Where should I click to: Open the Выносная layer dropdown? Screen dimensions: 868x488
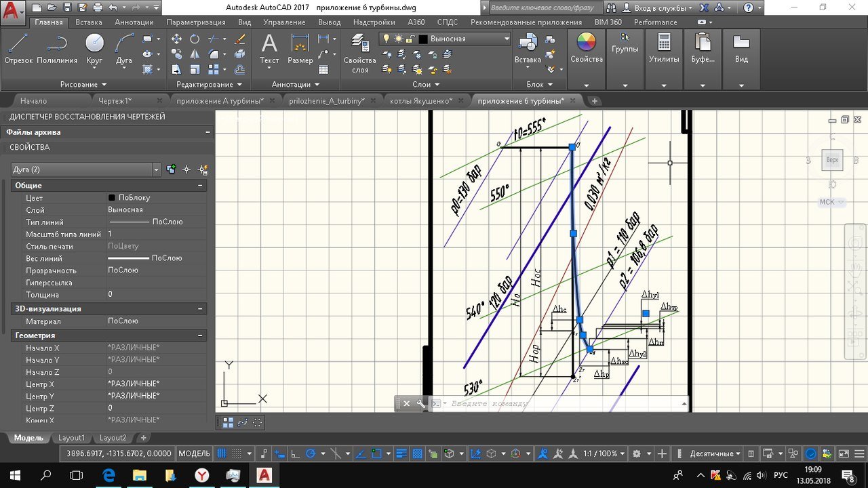point(506,39)
